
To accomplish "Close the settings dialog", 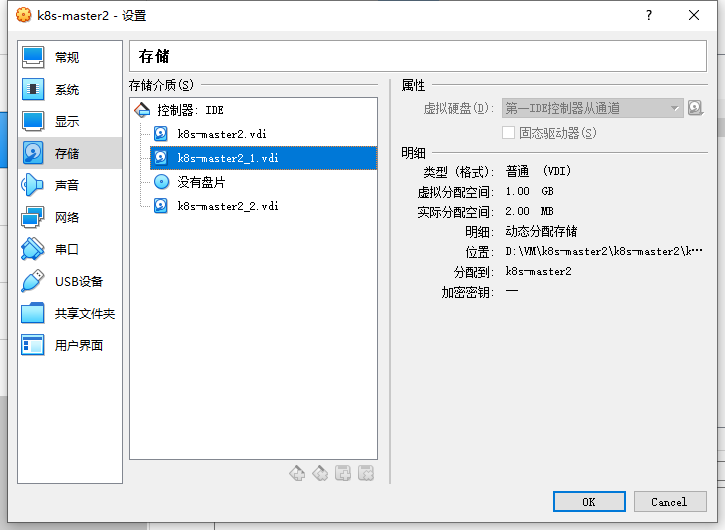I will 694,15.
